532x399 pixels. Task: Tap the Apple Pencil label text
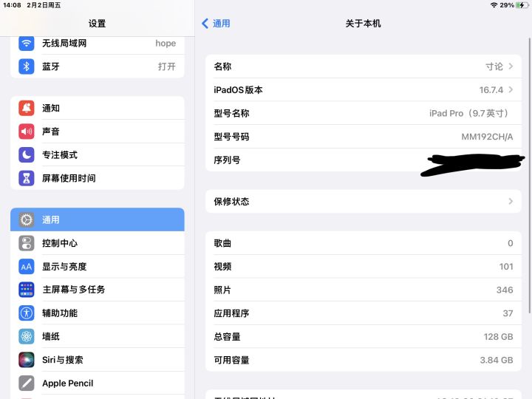tap(67, 383)
